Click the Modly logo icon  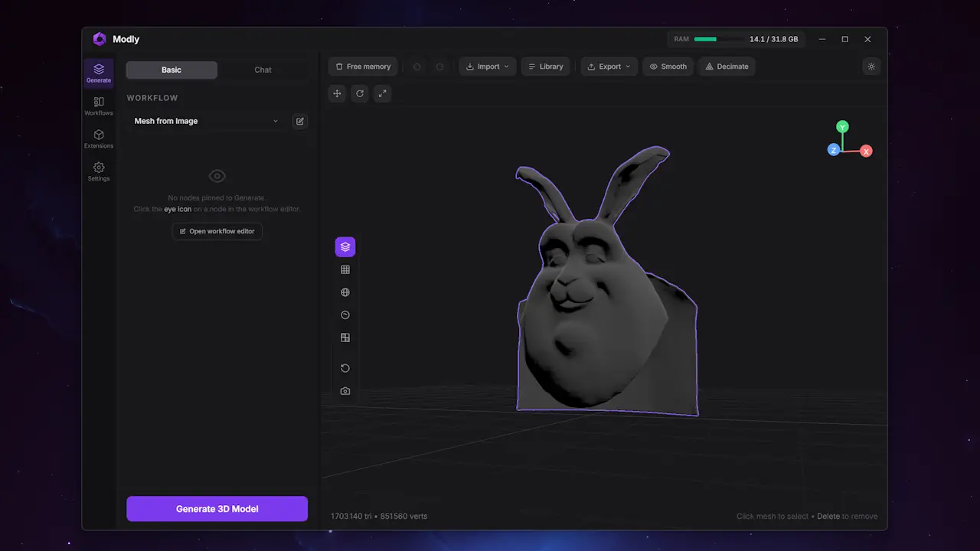coord(100,39)
